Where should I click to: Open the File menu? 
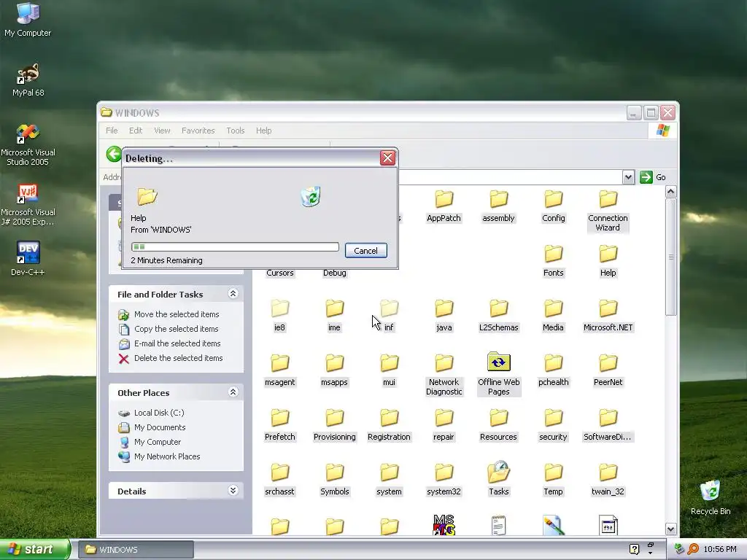112,131
